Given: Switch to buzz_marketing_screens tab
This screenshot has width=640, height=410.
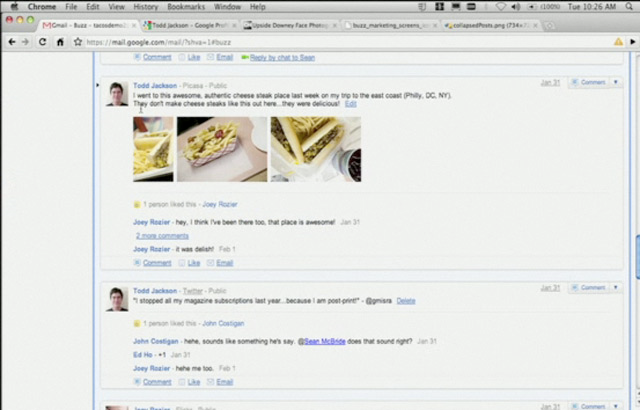Looking at the screenshot, I should [x=391, y=25].
